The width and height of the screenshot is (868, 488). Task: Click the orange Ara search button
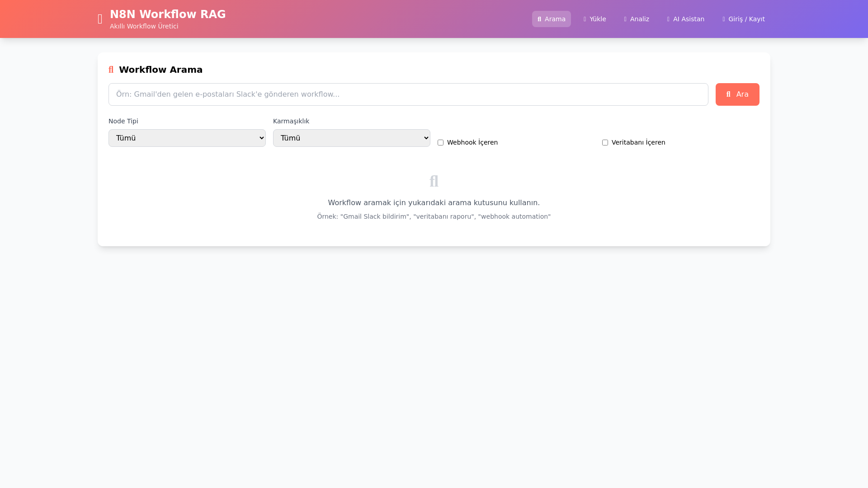[737, 94]
